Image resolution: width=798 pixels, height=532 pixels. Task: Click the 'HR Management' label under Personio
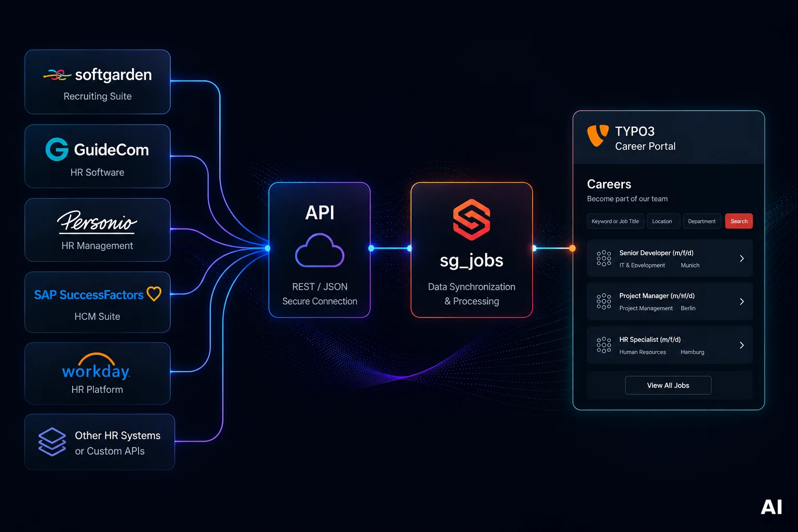(x=97, y=246)
